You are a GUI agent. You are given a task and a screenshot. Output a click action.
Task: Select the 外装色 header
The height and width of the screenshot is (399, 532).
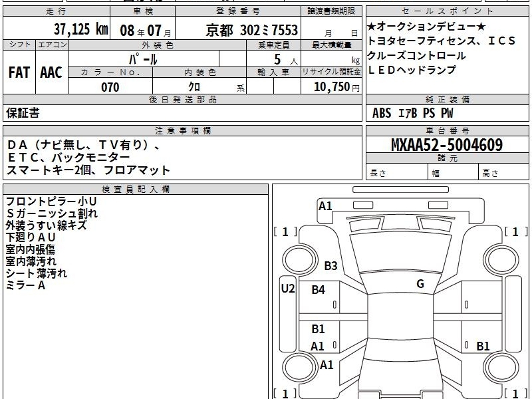157,45
